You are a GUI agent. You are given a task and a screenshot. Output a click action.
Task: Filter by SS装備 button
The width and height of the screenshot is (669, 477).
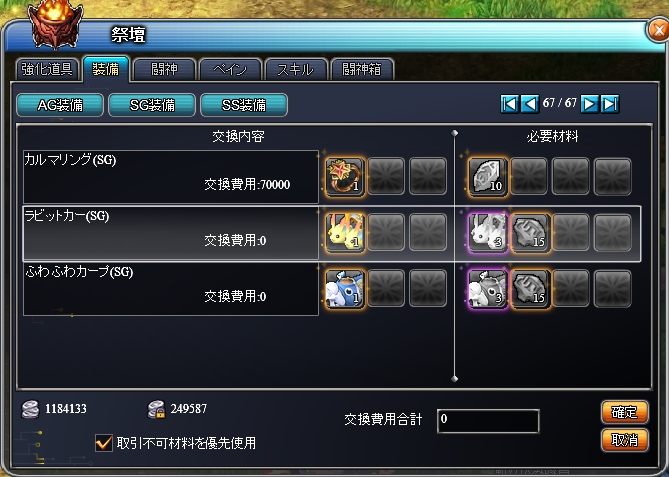point(244,105)
